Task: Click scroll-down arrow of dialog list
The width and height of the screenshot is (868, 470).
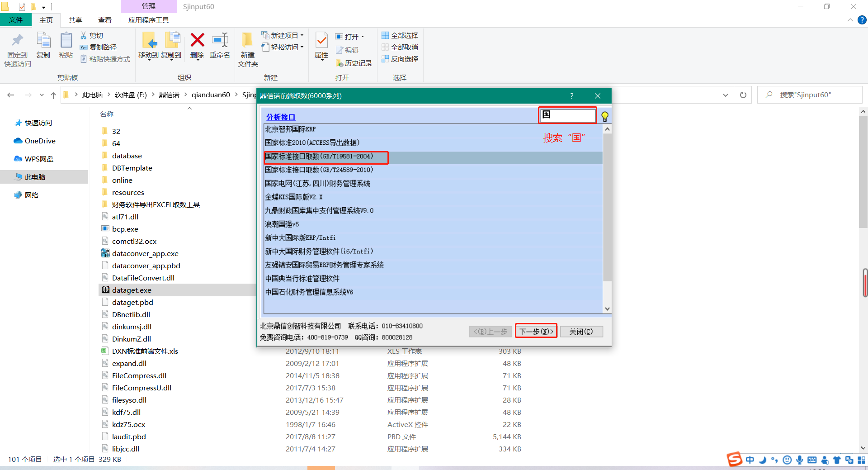Action: click(607, 309)
